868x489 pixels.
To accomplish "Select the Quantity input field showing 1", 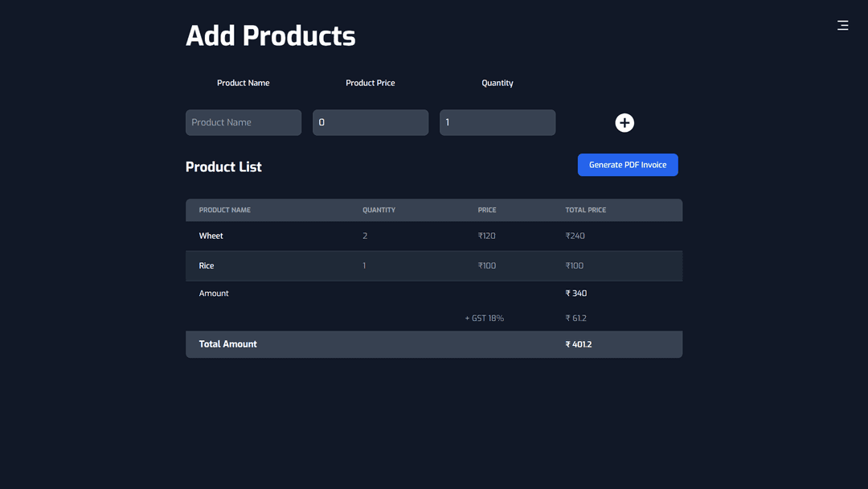I will pos(497,122).
